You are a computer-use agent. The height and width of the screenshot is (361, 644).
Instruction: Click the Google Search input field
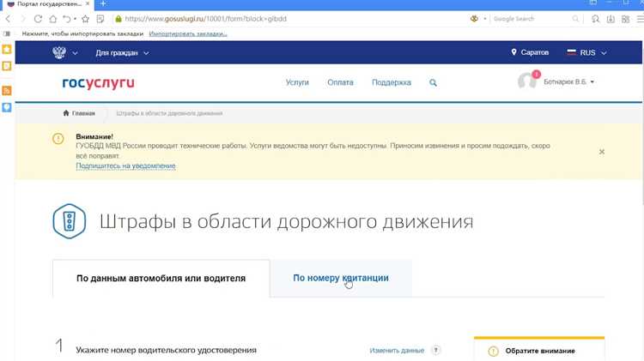[x=532, y=19]
